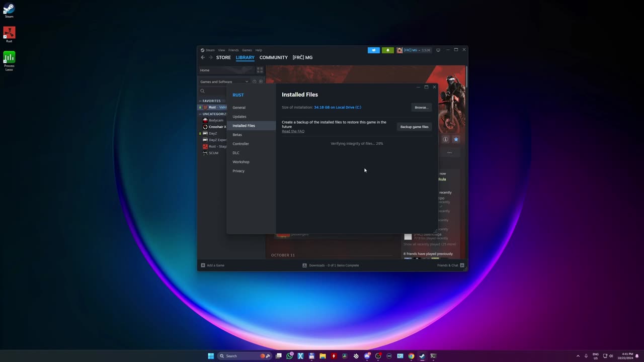Open the Rust desktop shortcut
The image size is (644, 362).
(x=9, y=35)
